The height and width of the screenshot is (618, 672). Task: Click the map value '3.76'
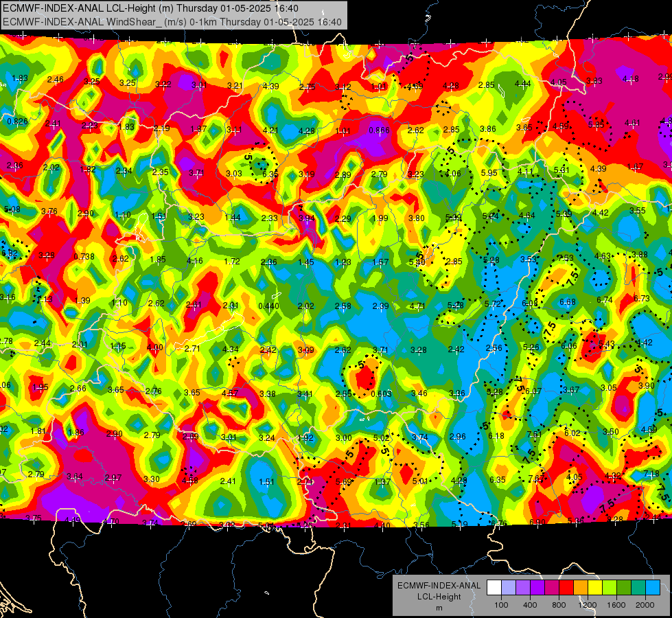(49, 211)
